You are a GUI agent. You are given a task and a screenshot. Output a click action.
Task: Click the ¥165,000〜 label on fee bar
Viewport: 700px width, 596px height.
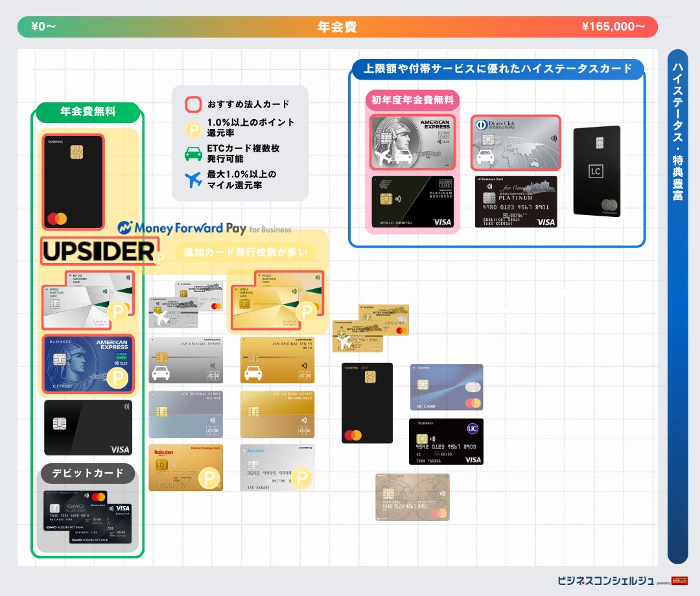coord(613,27)
